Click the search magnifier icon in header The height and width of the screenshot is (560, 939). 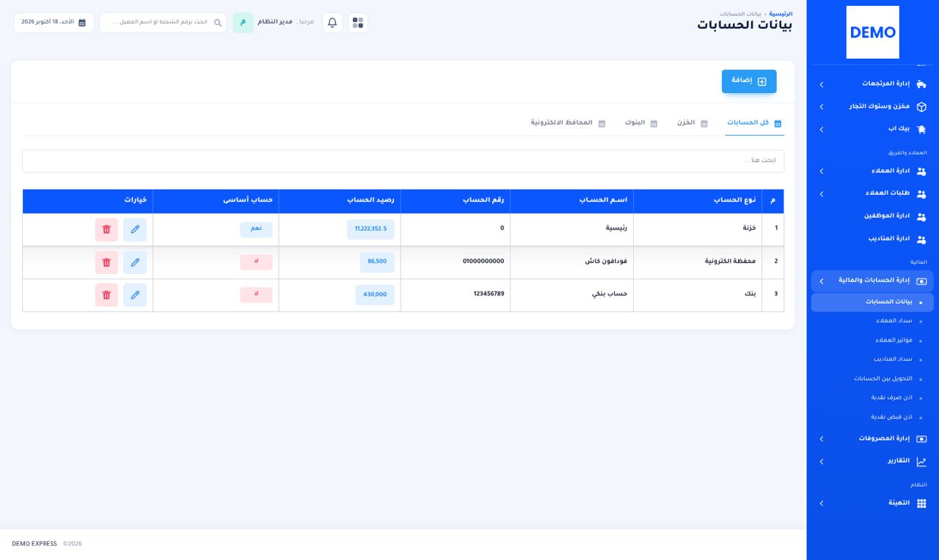coord(218,23)
